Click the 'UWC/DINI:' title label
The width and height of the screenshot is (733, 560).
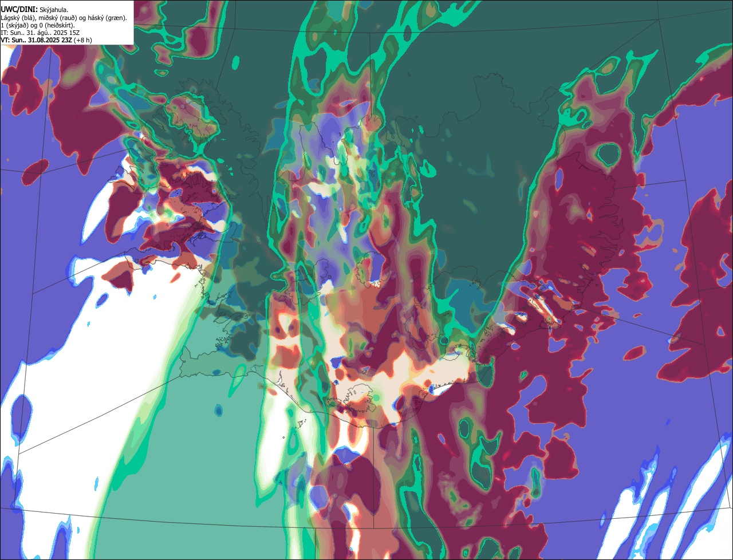(x=19, y=10)
